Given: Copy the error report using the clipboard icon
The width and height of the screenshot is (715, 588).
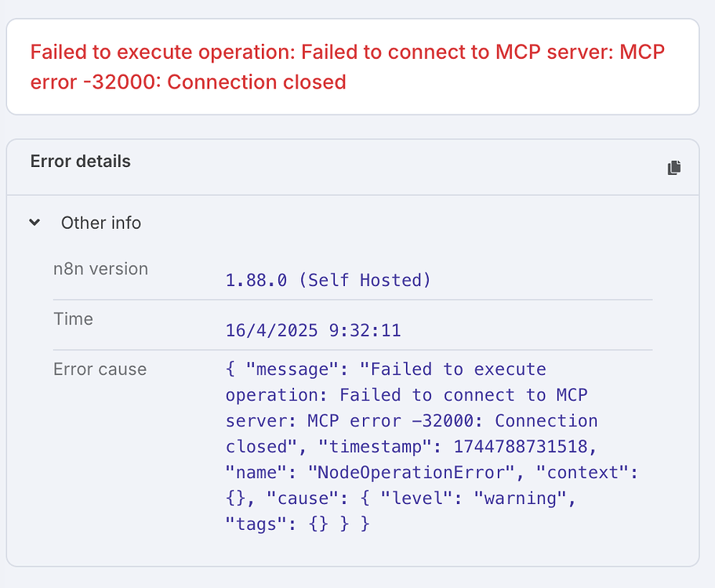Looking at the screenshot, I should pos(674,166).
